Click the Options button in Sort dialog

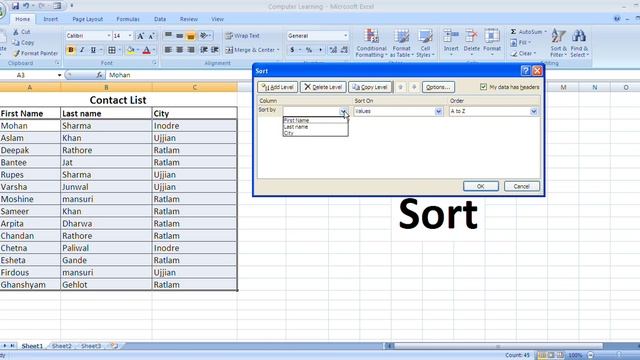438,87
